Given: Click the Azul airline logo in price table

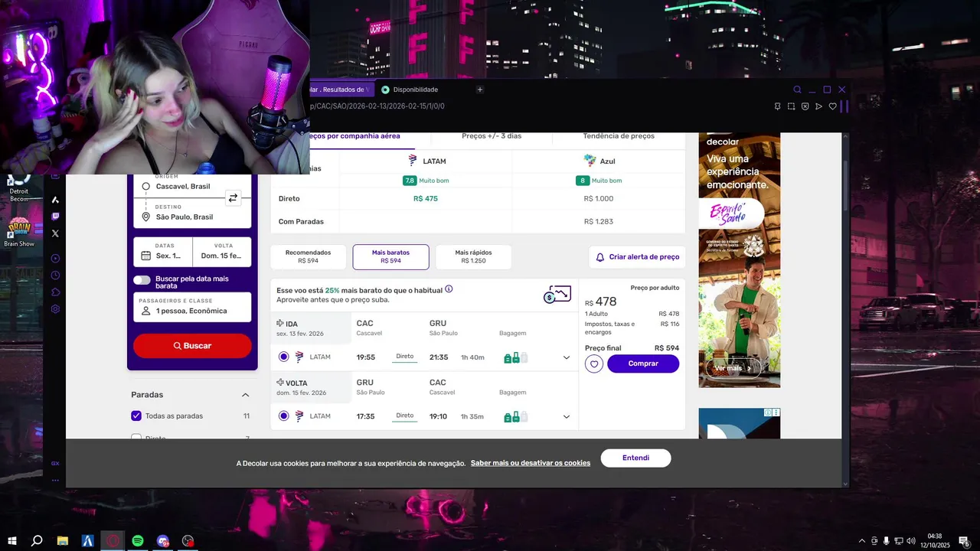Looking at the screenshot, I should point(590,161).
